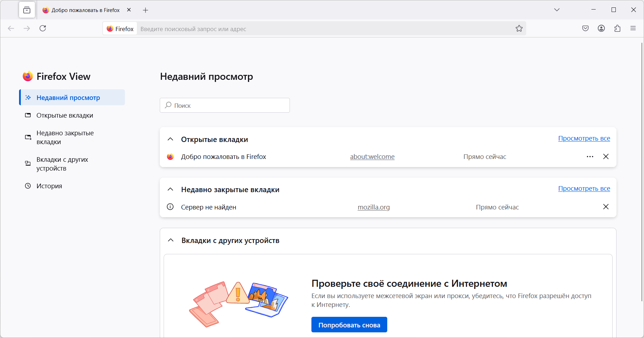Reload the current page
Viewport: 644px width, 338px height.
(43, 28)
